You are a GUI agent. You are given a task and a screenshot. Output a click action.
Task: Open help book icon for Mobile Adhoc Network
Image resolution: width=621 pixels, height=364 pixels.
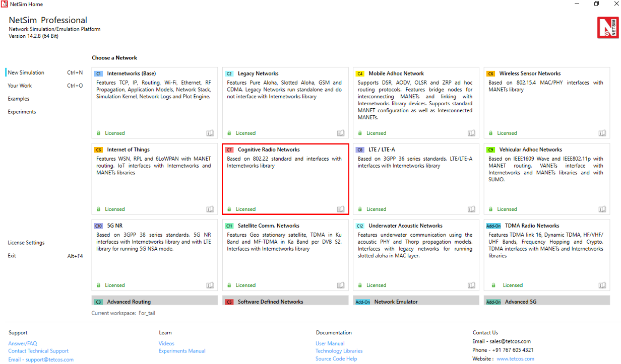point(471,133)
